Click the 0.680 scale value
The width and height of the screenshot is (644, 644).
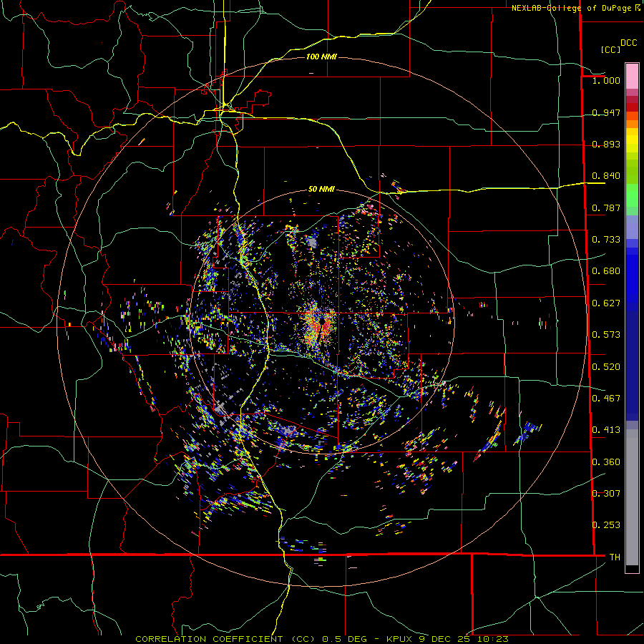pyautogui.click(x=606, y=271)
